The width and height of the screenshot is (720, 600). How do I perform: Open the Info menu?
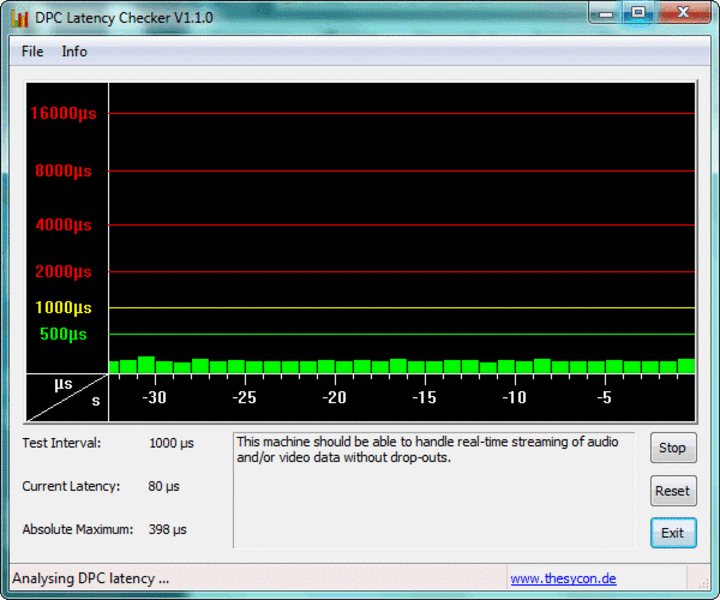pyautogui.click(x=74, y=51)
